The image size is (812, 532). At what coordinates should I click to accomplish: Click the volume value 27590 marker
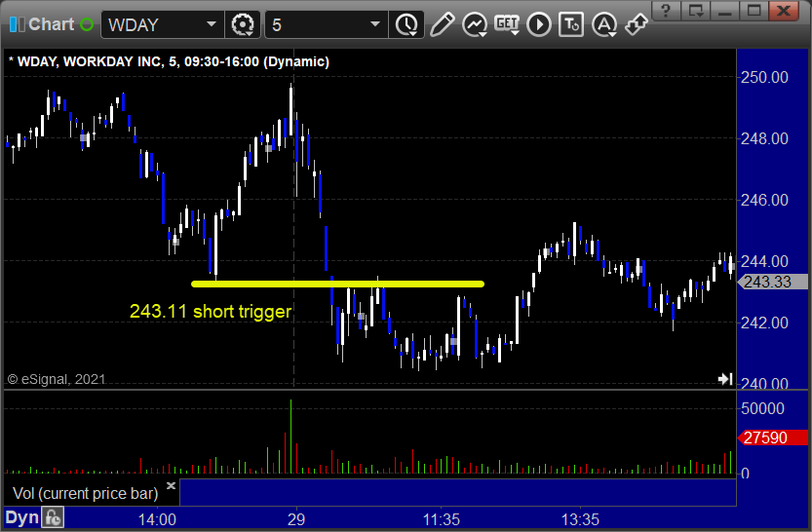tap(772, 437)
